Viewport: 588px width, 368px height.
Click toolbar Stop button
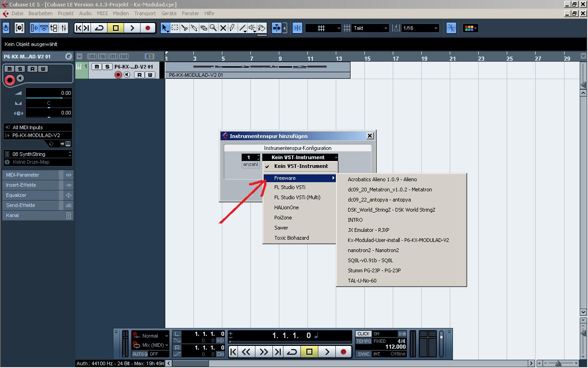pyautogui.click(x=116, y=28)
